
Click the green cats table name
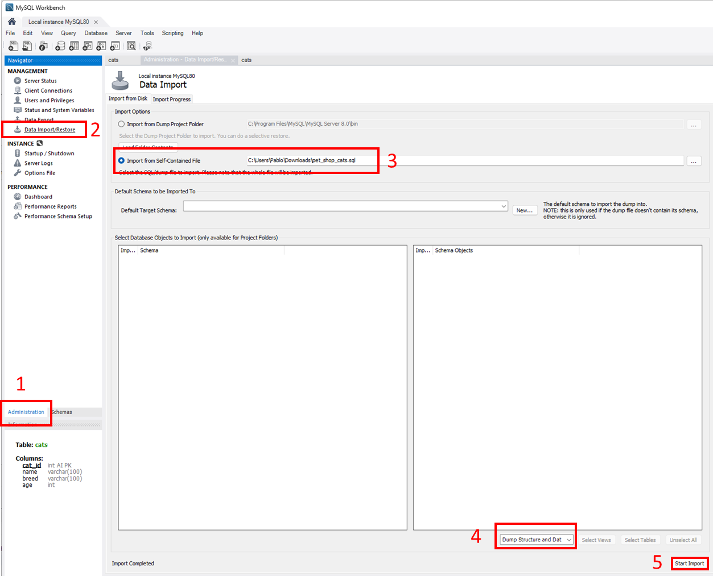pyautogui.click(x=42, y=445)
